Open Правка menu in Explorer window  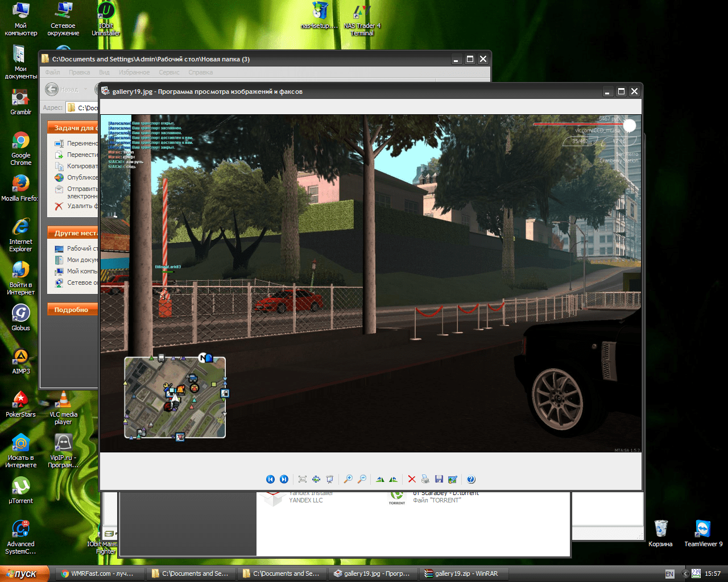coord(80,72)
